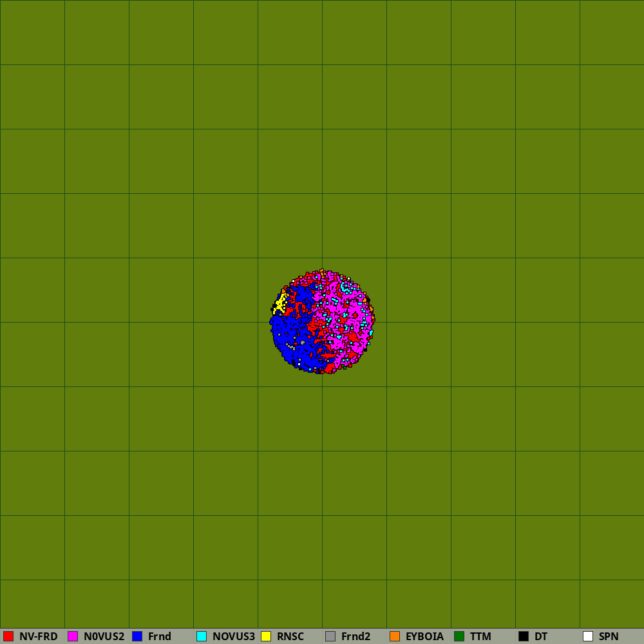Screen dimensions: 644x644
Task: Click the TTM legend label
Action: (x=480, y=636)
